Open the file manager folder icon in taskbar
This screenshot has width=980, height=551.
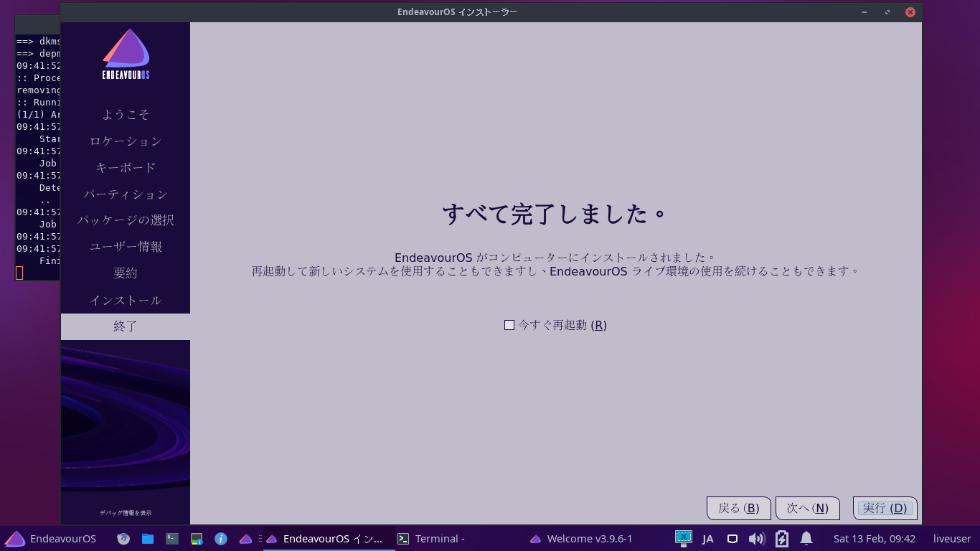(148, 539)
